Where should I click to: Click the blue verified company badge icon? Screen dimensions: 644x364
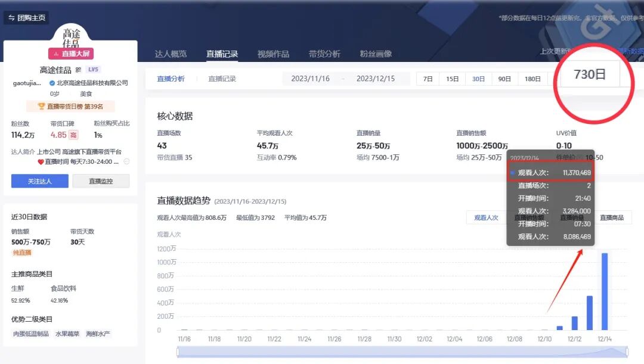[x=52, y=83]
